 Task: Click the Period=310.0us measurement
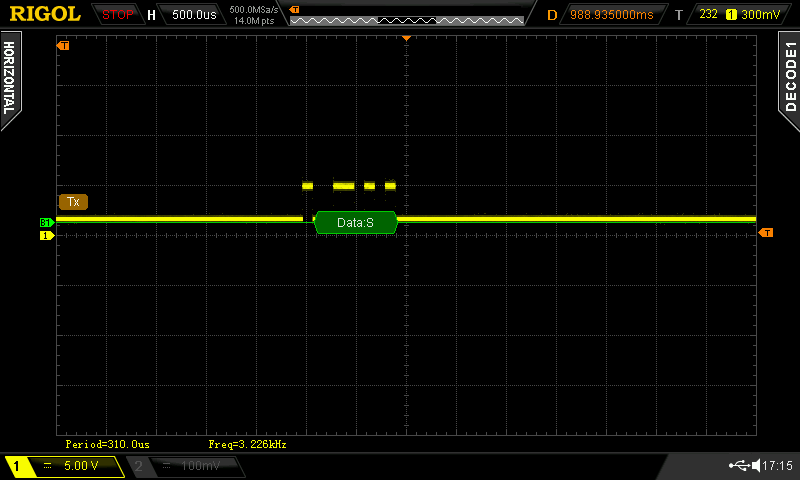click(x=108, y=444)
